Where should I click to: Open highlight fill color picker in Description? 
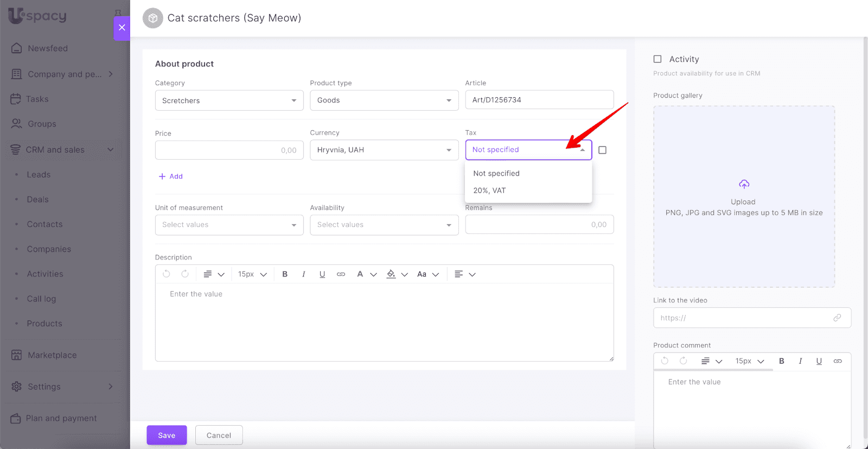tap(391, 274)
